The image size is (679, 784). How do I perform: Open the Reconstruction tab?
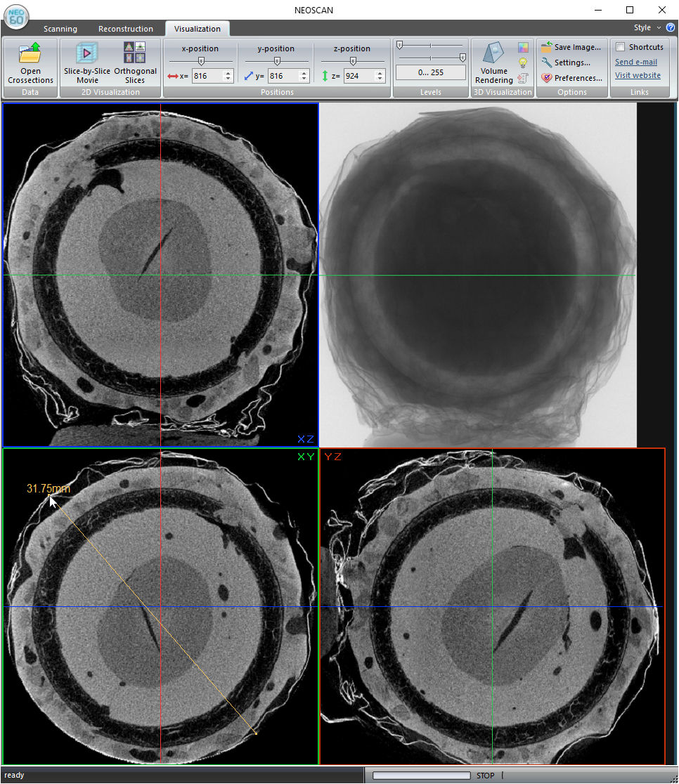pos(126,29)
